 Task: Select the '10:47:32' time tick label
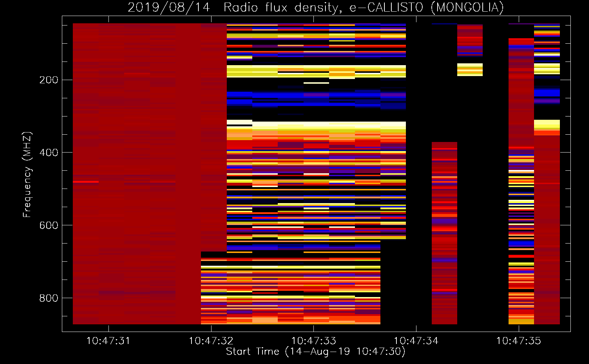point(211,341)
